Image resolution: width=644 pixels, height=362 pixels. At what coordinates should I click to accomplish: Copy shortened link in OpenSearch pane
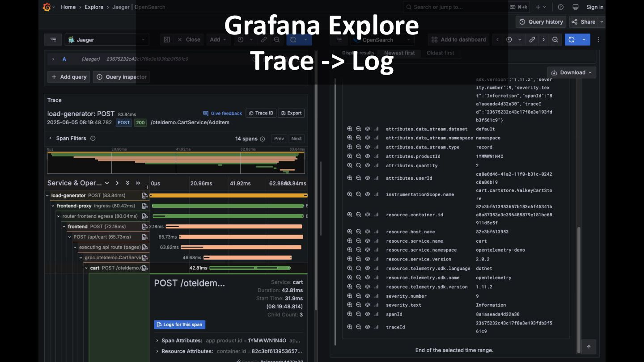[532, 40]
